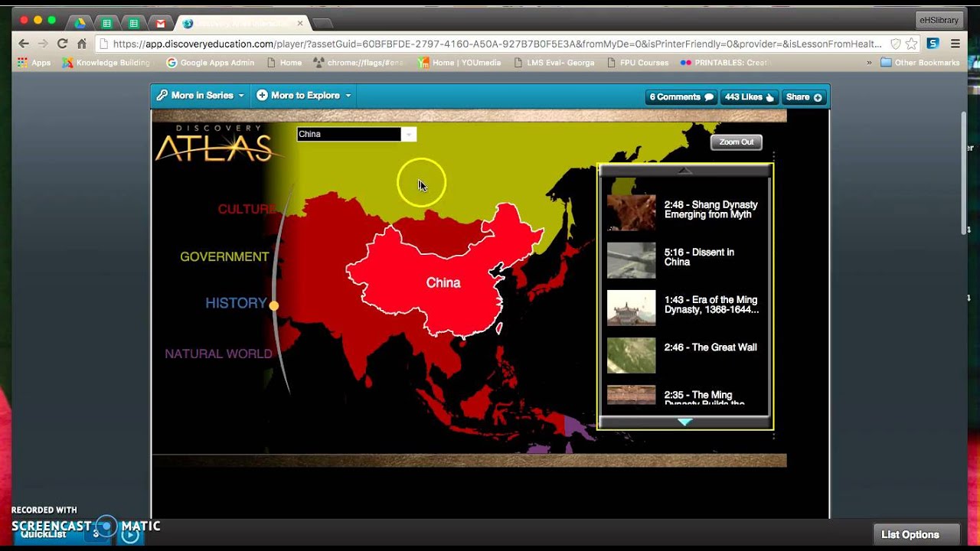Image resolution: width=980 pixels, height=551 pixels.
Task: Click the Zoom Out button
Action: [x=736, y=142]
